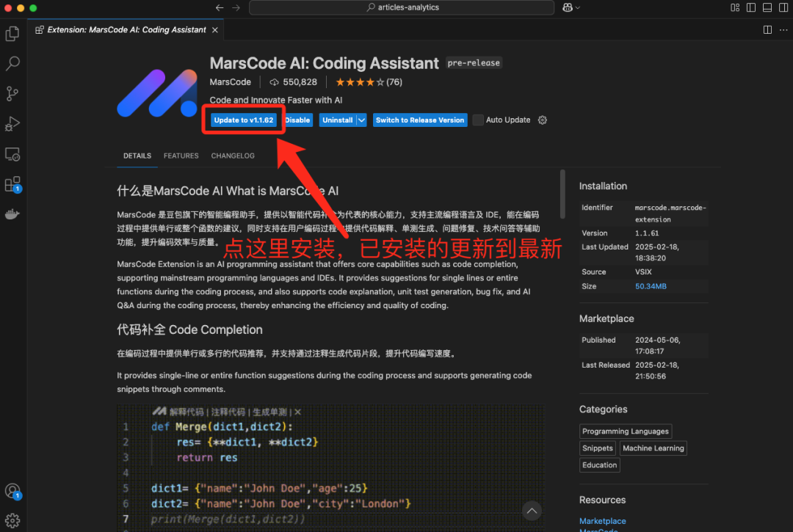This screenshot has width=793, height=532.
Task: Activate the Extension: MarsCode AI editor tab
Action: coord(126,30)
